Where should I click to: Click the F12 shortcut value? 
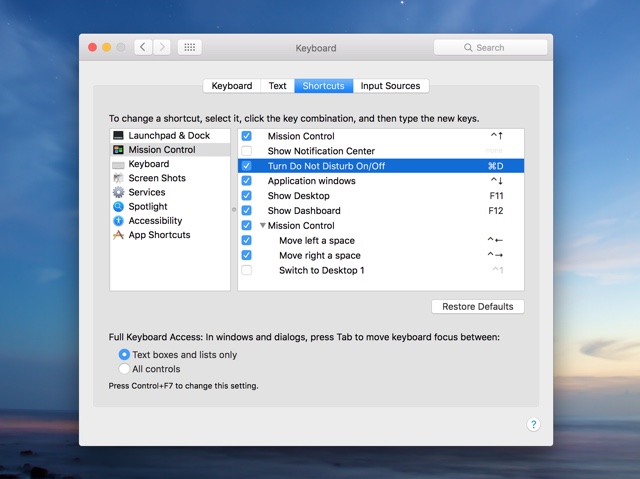coord(496,211)
